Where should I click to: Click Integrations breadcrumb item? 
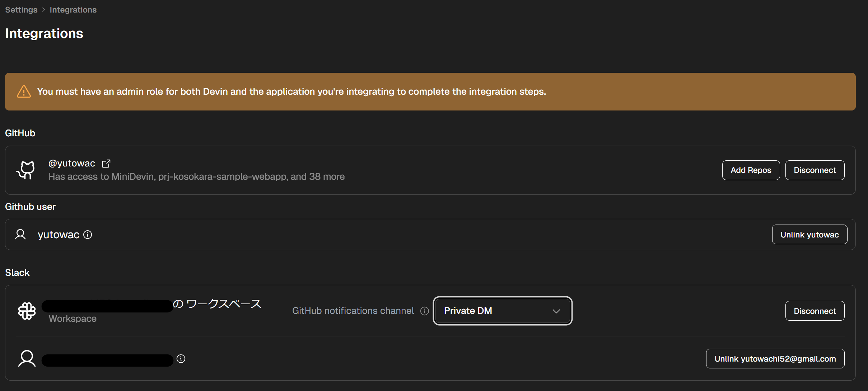73,10
